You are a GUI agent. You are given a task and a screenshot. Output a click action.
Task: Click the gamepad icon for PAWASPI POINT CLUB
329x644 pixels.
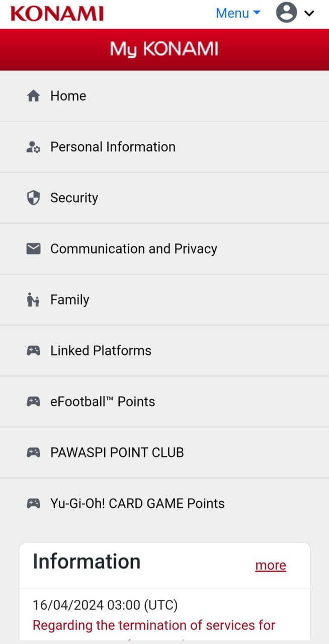click(x=33, y=452)
